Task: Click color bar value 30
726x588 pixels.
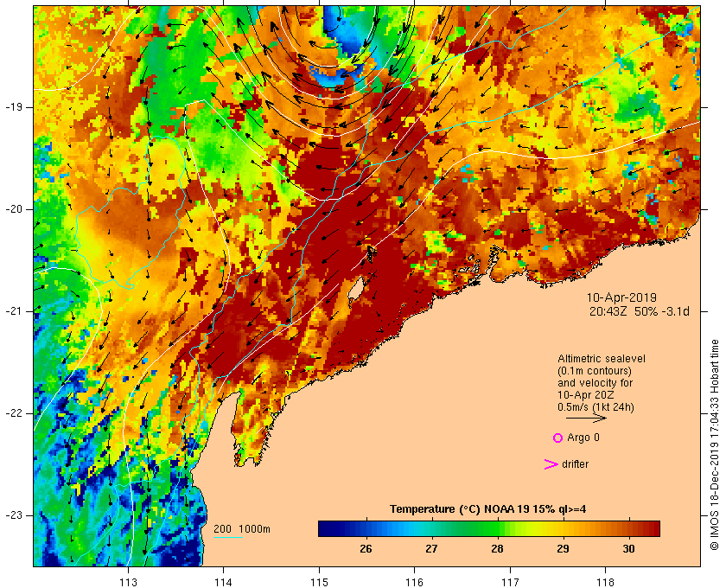Action: [628, 549]
